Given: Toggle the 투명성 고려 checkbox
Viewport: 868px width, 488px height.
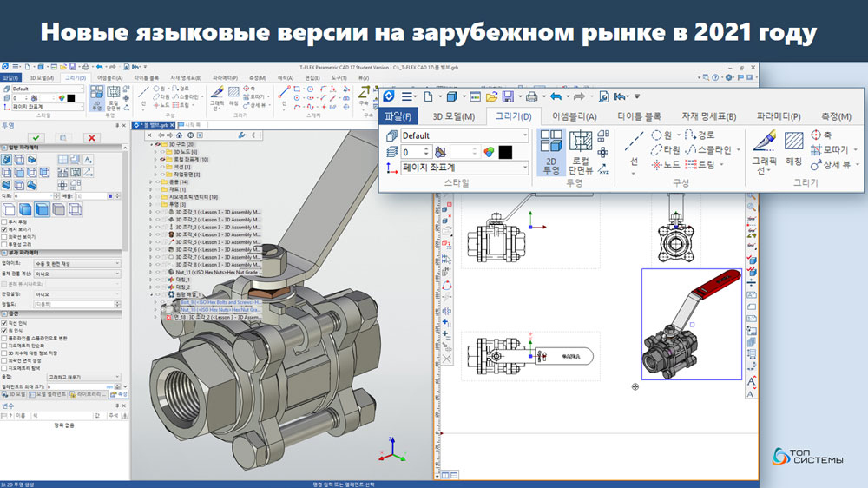Looking at the screenshot, I should point(4,244).
